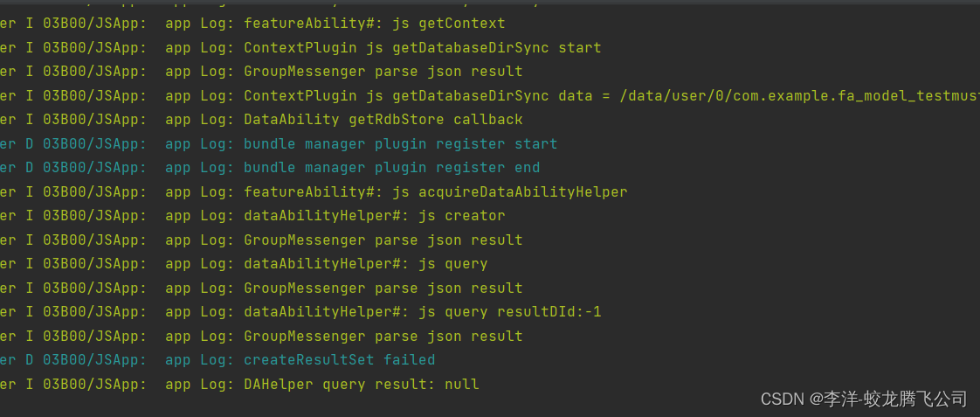The height and width of the screenshot is (417, 980).
Task: Click the 'createResultSet failed' debug line
Action: 217,359
